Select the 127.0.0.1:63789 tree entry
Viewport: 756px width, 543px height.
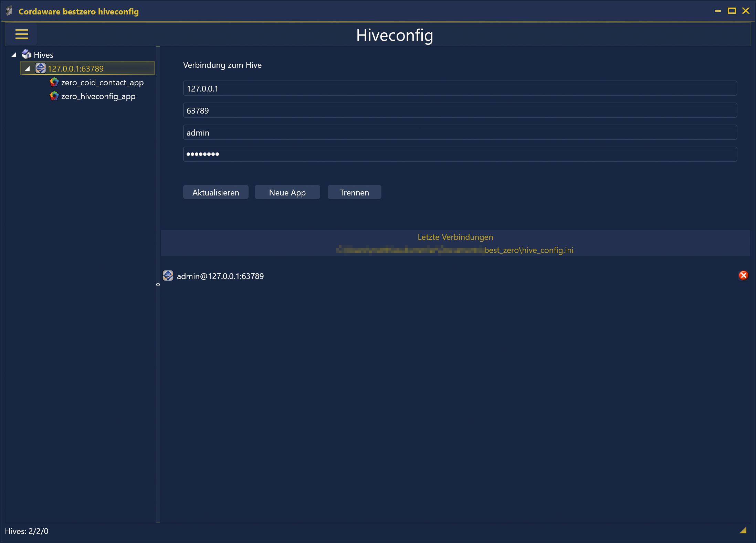pyautogui.click(x=87, y=68)
